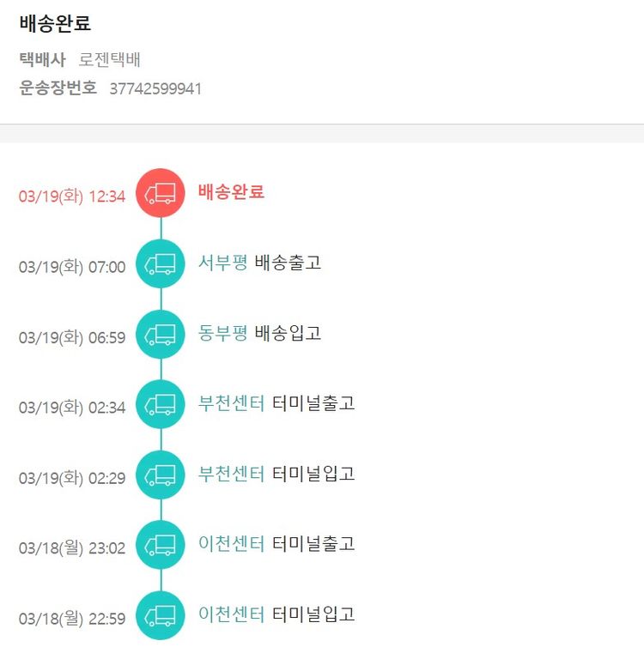
Task: Click the 배송완료 page heading
Action: point(55,24)
